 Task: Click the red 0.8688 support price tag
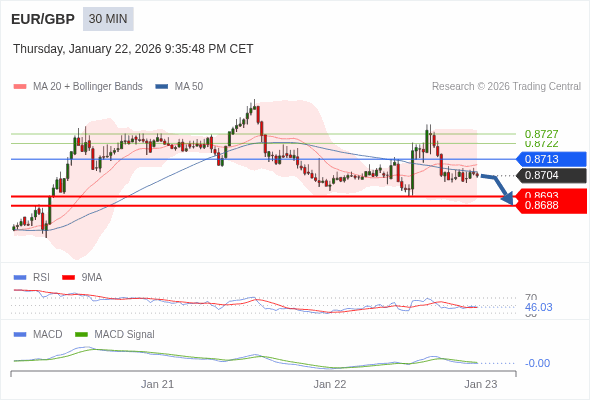tap(551, 206)
